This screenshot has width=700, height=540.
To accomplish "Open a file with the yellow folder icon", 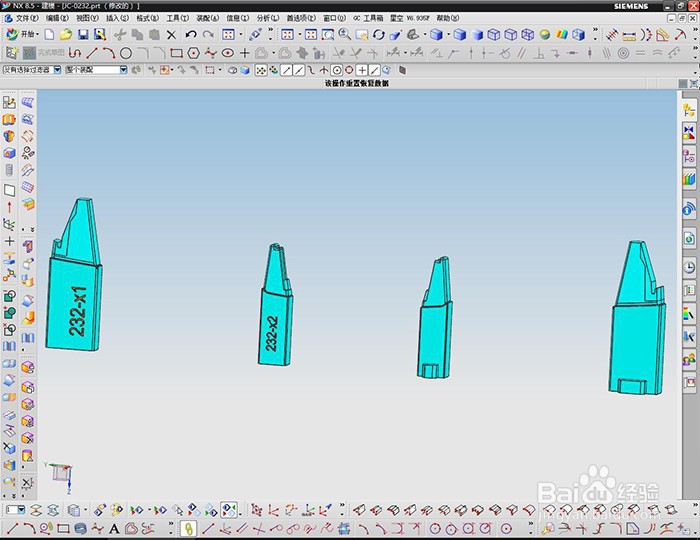I will pos(66,34).
